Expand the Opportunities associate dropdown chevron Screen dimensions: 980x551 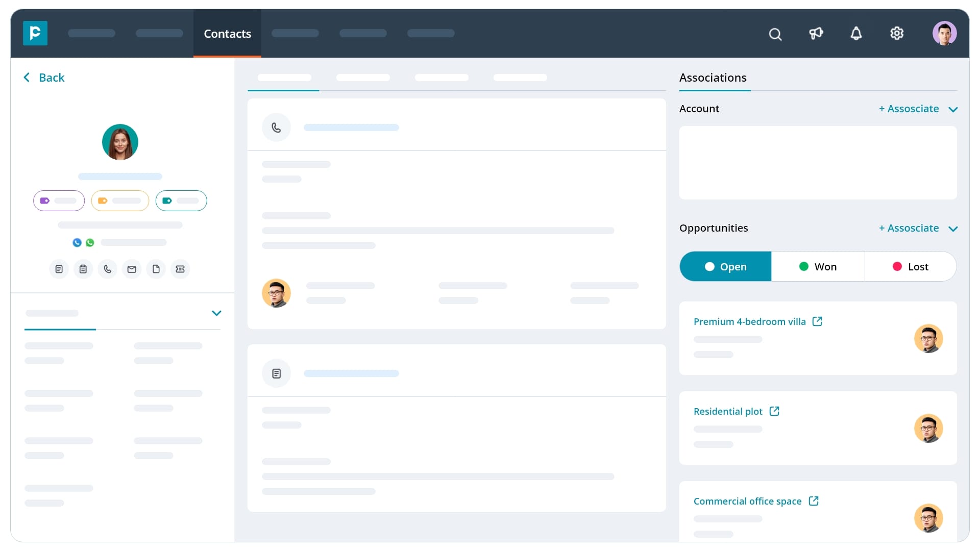(x=953, y=229)
